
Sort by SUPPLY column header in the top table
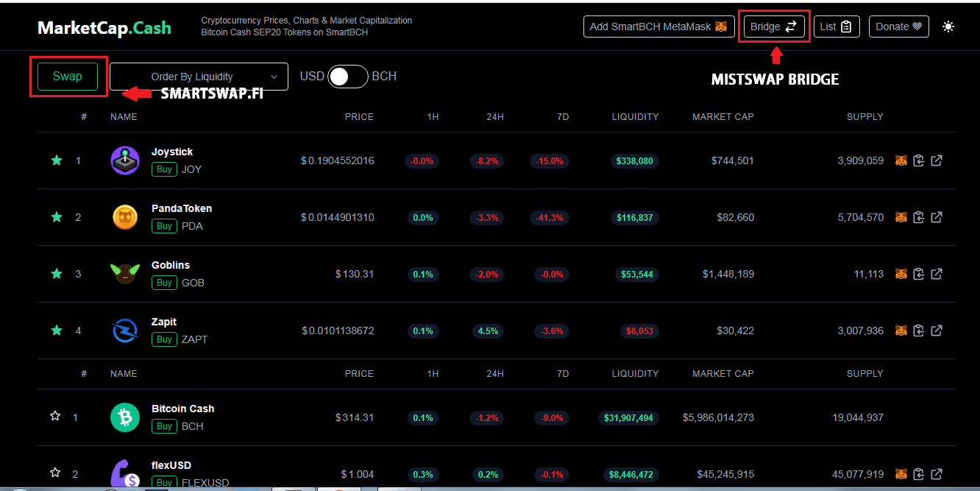tap(865, 116)
